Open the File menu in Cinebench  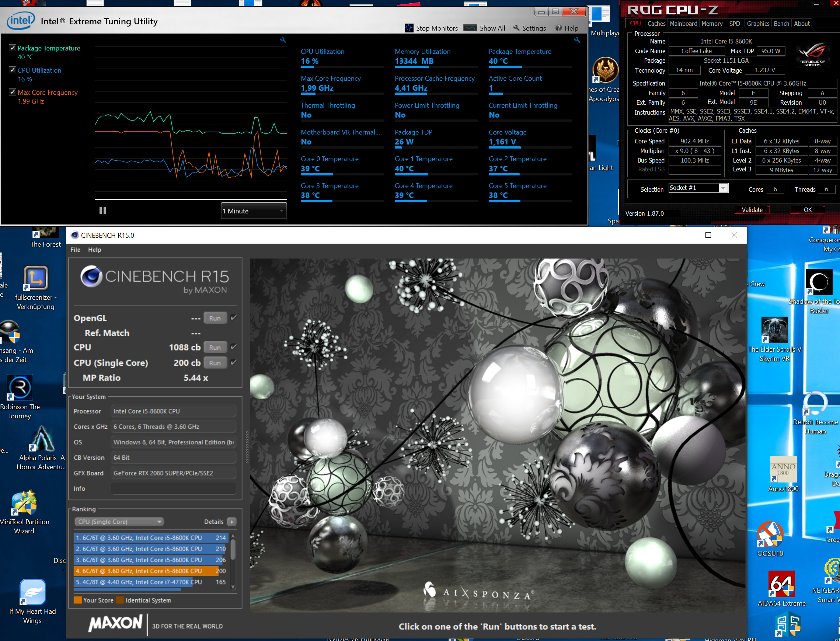[x=75, y=250]
